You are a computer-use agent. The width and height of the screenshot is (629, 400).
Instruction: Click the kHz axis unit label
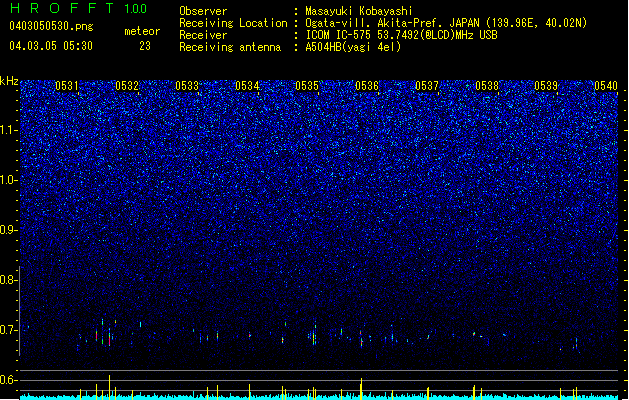click(9, 81)
